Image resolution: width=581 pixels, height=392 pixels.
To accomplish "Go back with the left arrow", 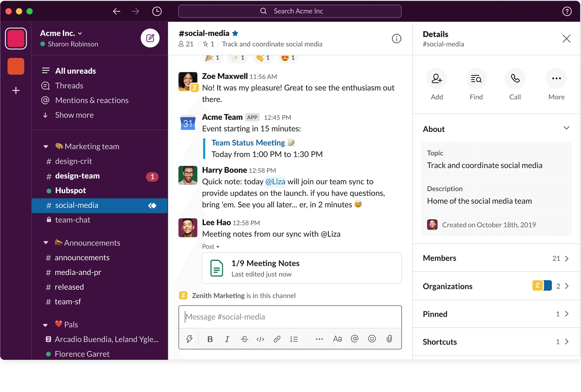I will pos(117,11).
